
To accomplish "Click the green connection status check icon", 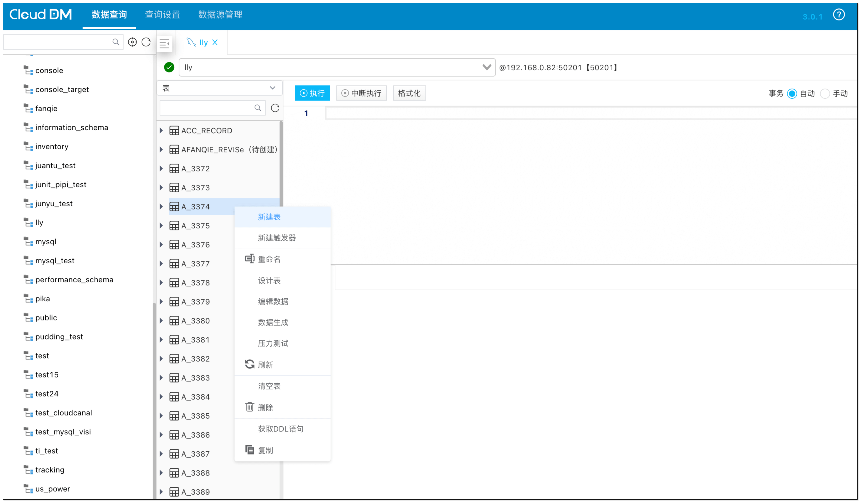I will pyautogui.click(x=169, y=67).
